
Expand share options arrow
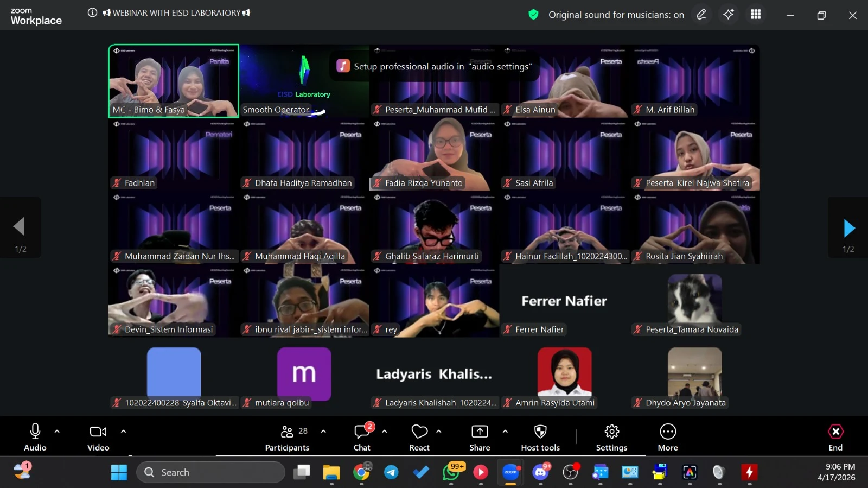click(505, 432)
